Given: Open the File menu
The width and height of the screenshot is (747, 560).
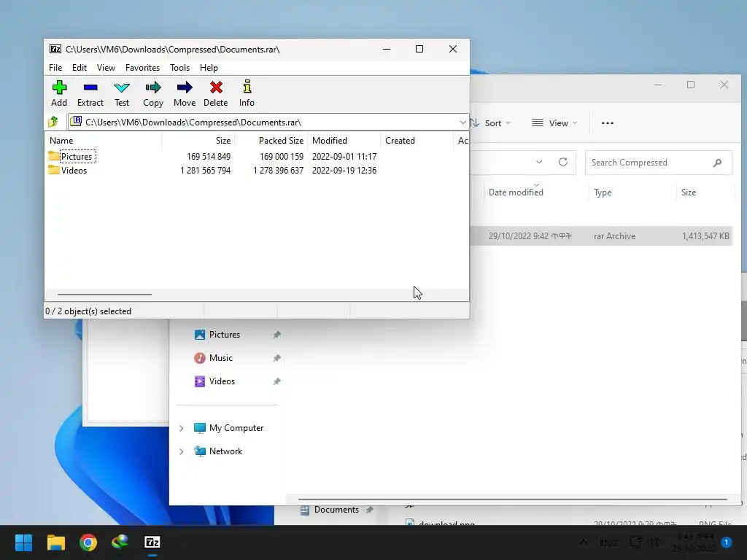Looking at the screenshot, I should (x=55, y=68).
